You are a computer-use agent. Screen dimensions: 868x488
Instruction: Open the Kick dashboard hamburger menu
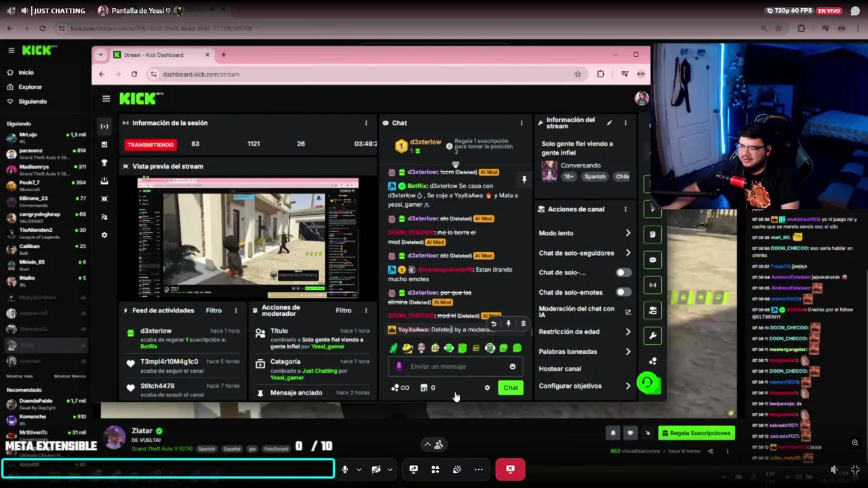106,99
